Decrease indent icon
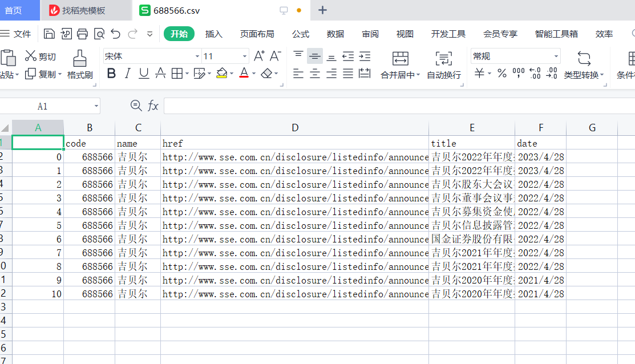The height and width of the screenshot is (364, 635). tap(348, 56)
